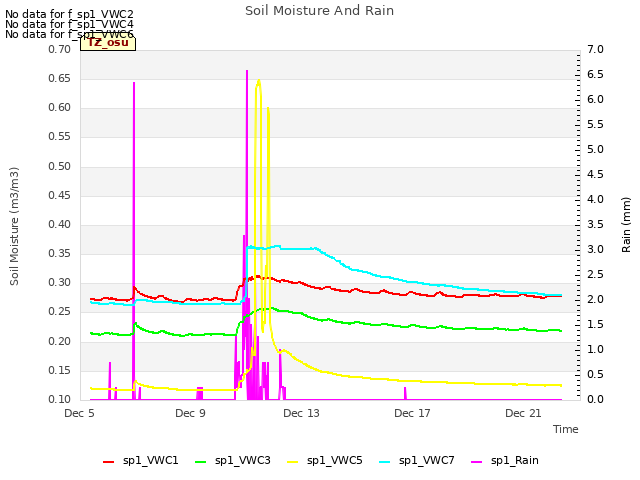Toggle sp1_VWC5 legend entry
640x480 pixels.
click(x=324, y=461)
